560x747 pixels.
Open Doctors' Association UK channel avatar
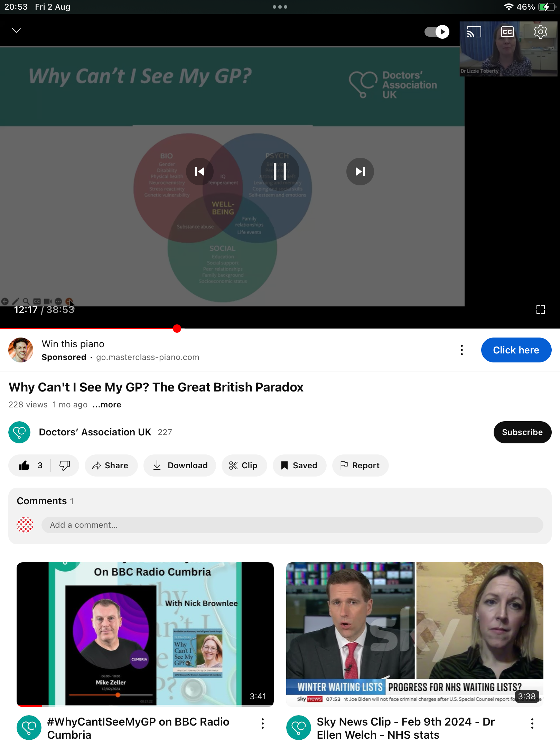[x=19, y=432]
